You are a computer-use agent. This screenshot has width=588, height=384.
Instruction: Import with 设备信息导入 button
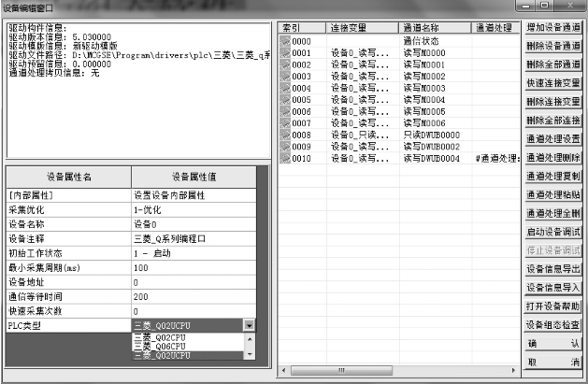click(553, 288)
